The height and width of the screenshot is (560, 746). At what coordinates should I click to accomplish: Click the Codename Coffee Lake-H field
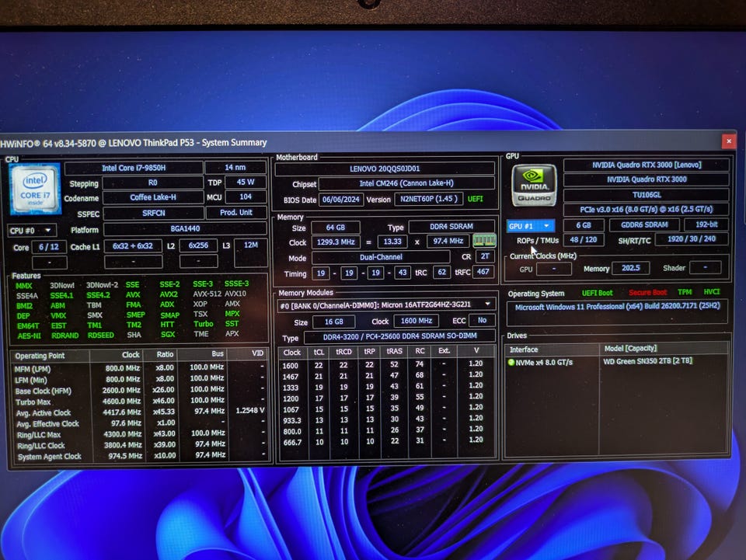153,197
